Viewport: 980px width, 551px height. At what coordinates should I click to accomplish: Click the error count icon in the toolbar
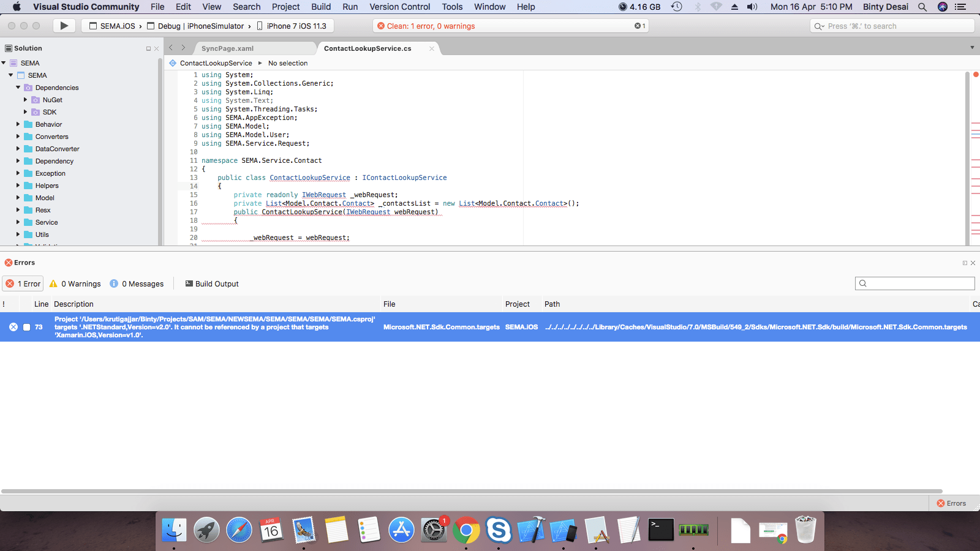point(638,26)
